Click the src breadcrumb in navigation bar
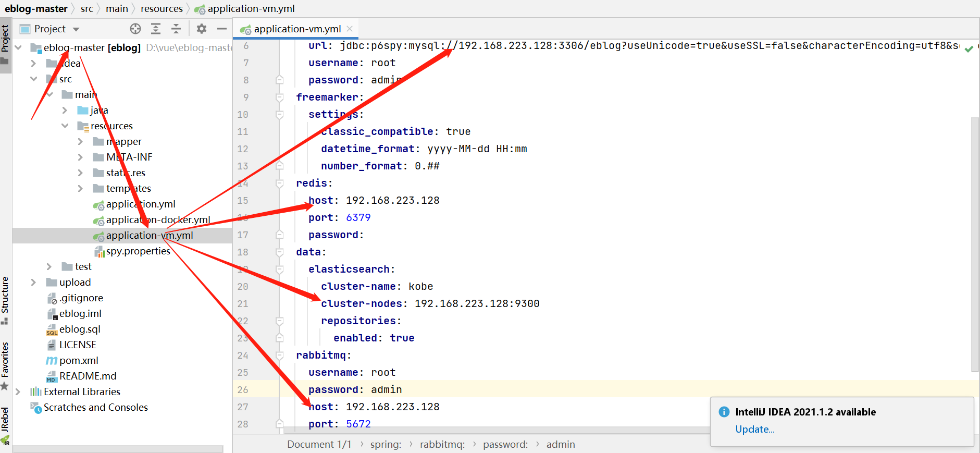 tap(87, 8)
